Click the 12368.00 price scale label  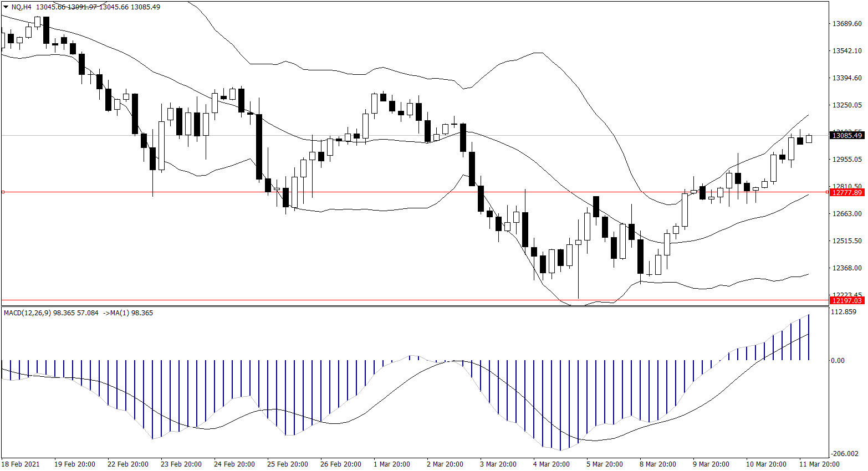click(x=847, y=268)
